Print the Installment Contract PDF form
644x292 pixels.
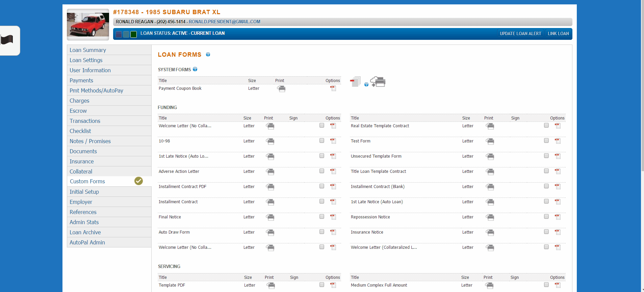point(270,187)
